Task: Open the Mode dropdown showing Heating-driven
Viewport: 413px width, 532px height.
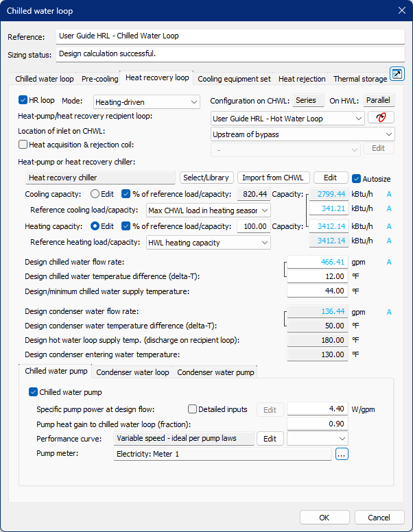Action: 146,101
